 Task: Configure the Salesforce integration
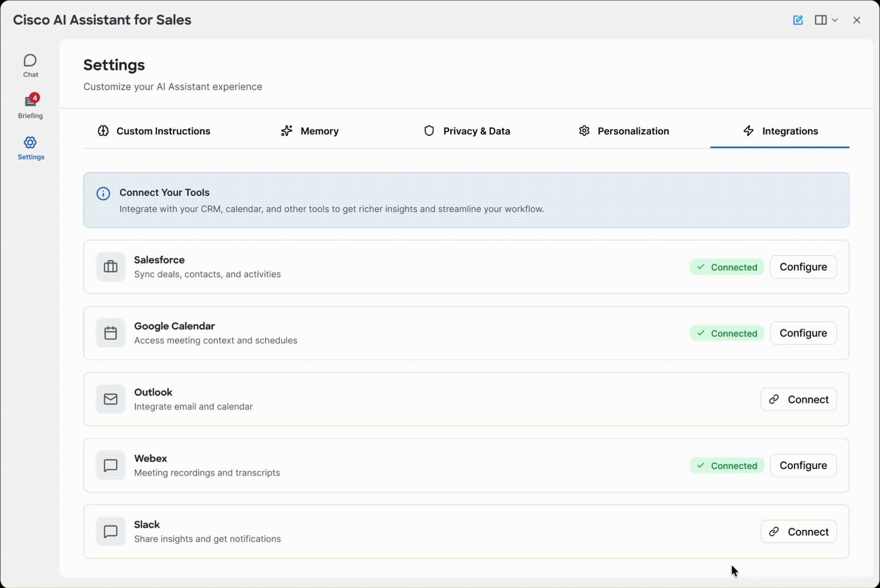(803, 267)
